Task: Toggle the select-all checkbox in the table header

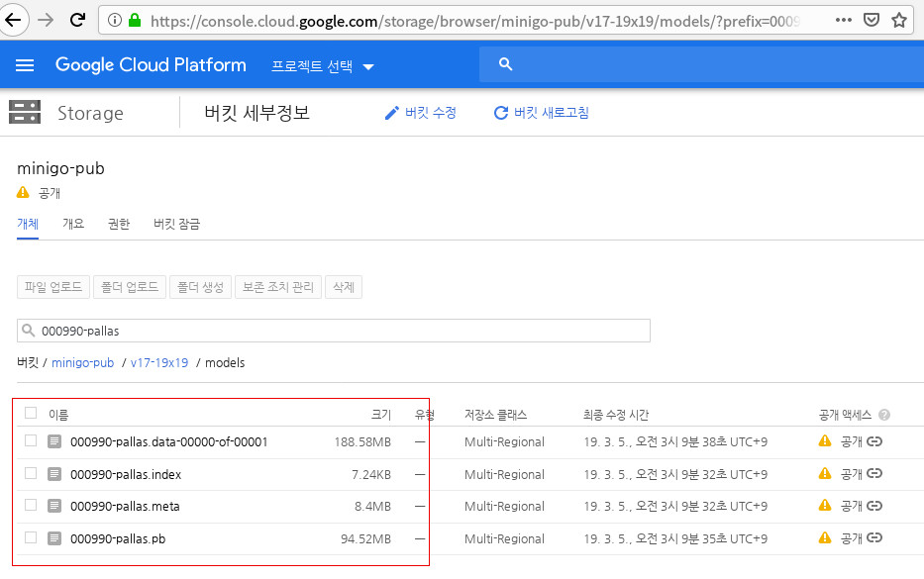Action: point(31,413)
